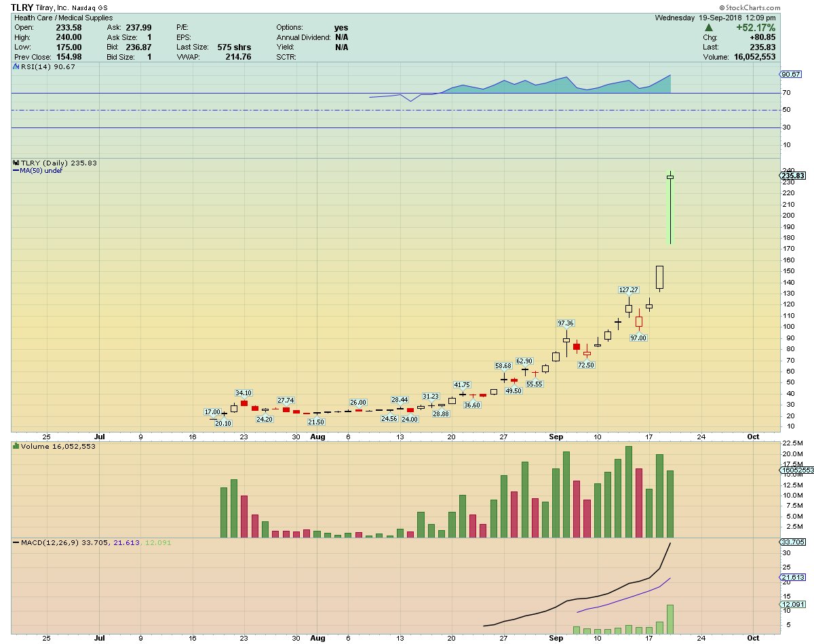Screen dimensions: 814x644
Task: Click the MACD line legend icon
Action: tap(15, 542)
